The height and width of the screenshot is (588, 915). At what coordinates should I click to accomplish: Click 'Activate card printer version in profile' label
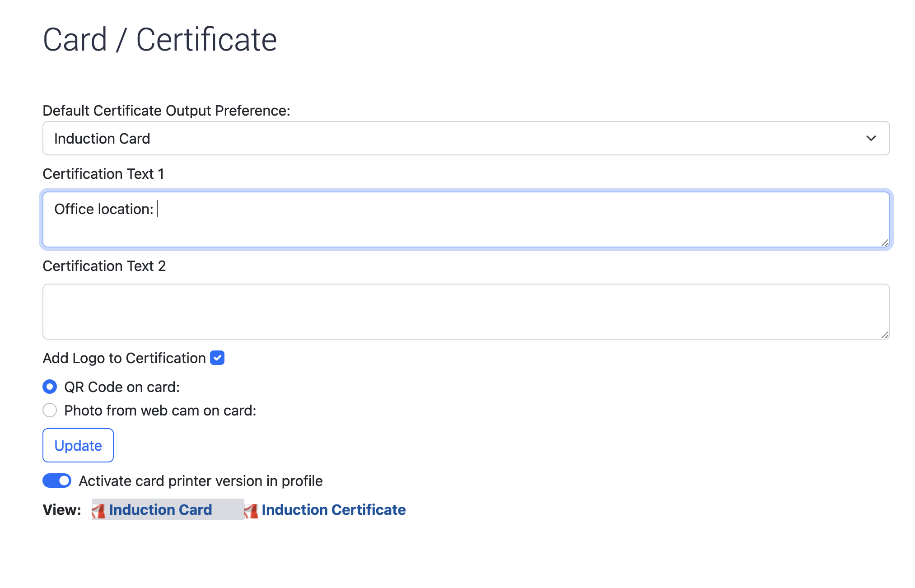pos(201,481)
